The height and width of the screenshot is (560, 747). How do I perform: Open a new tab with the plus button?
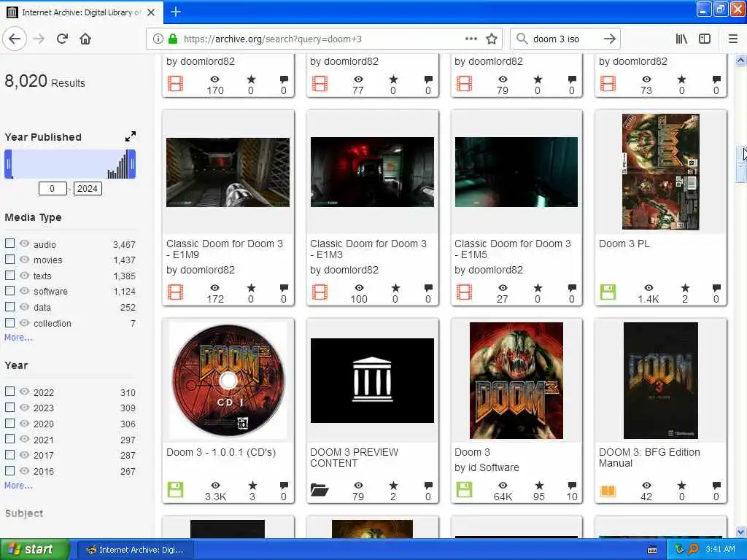176,12
